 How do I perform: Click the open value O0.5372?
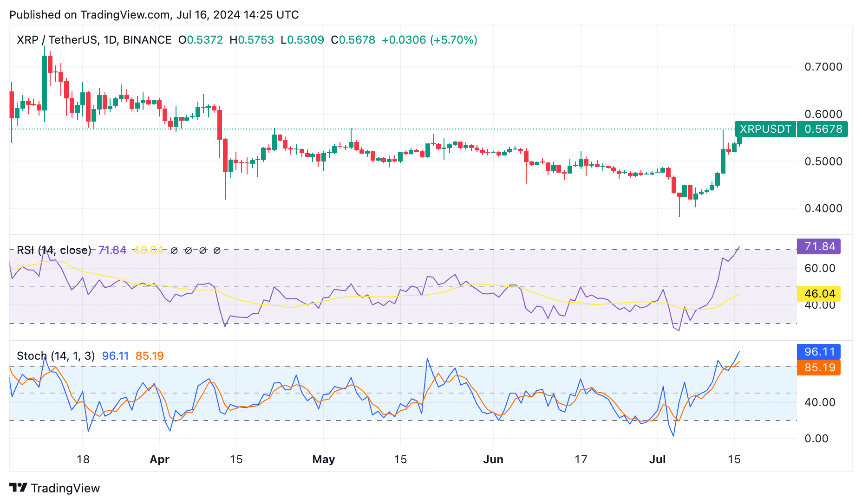pos(201,40)
